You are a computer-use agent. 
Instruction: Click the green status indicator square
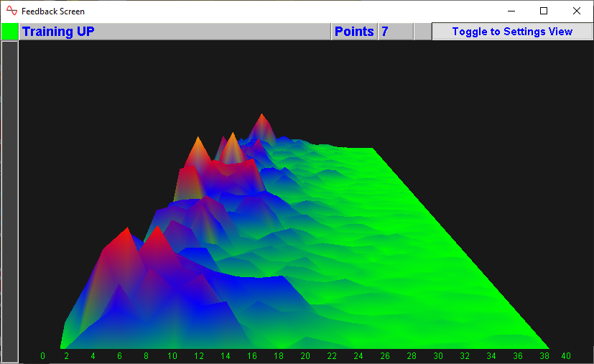click(10, 32)
